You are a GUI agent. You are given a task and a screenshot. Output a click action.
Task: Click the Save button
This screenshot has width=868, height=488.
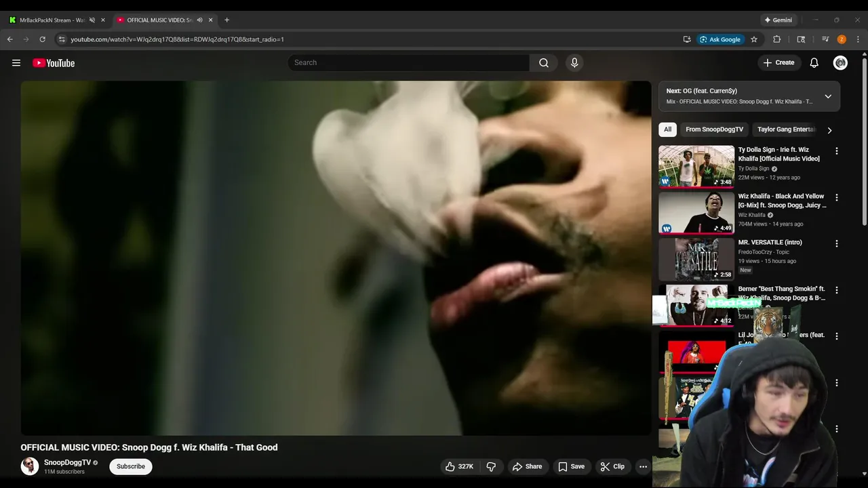coord(571,466)
